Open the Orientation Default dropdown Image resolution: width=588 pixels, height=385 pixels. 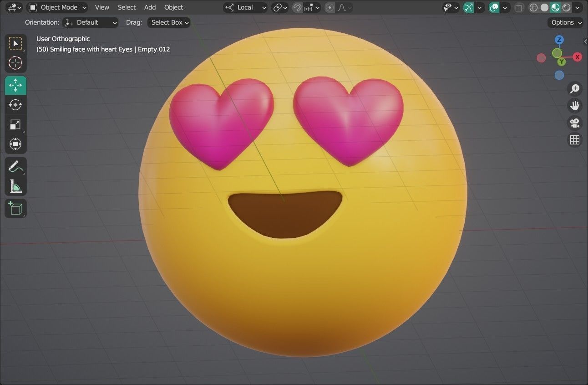pyautogui.click(x=90, y=22)
